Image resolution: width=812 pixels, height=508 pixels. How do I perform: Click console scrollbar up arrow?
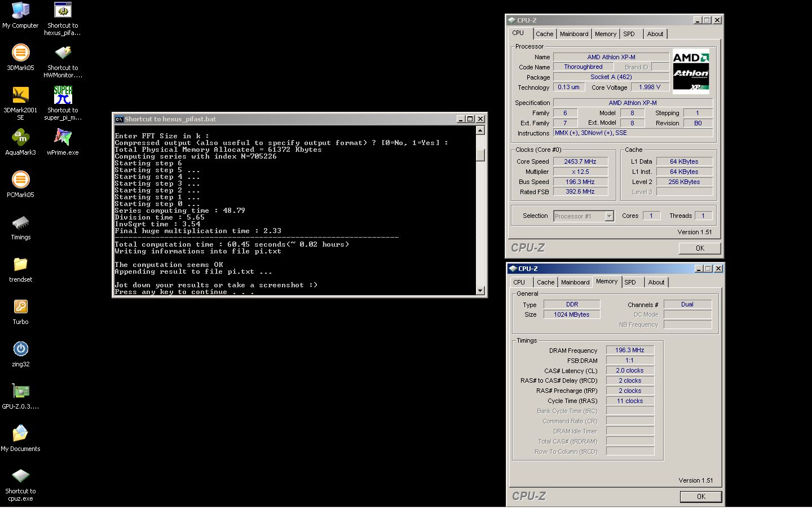point(480,130)
